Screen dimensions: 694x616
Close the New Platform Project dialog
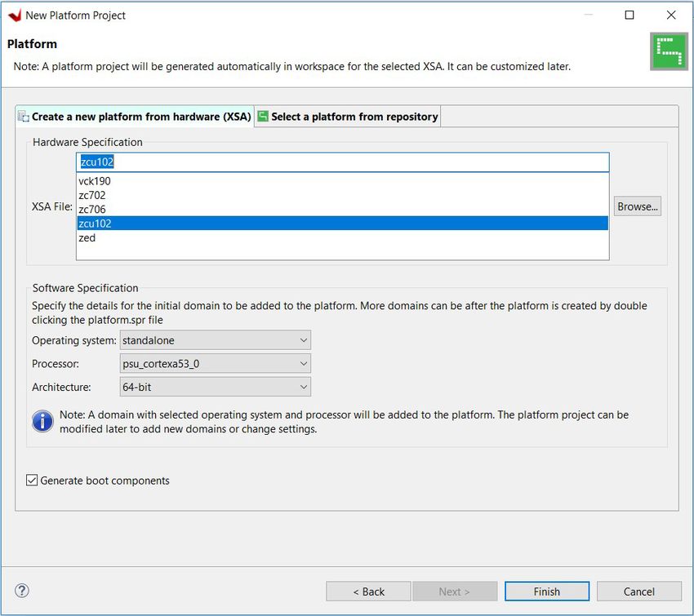[x=671, y=15]
